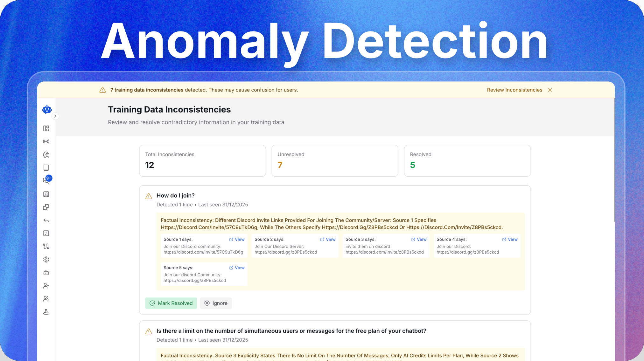
Task: Open the book knowledge base icon
Action: (x=46, y=168)
